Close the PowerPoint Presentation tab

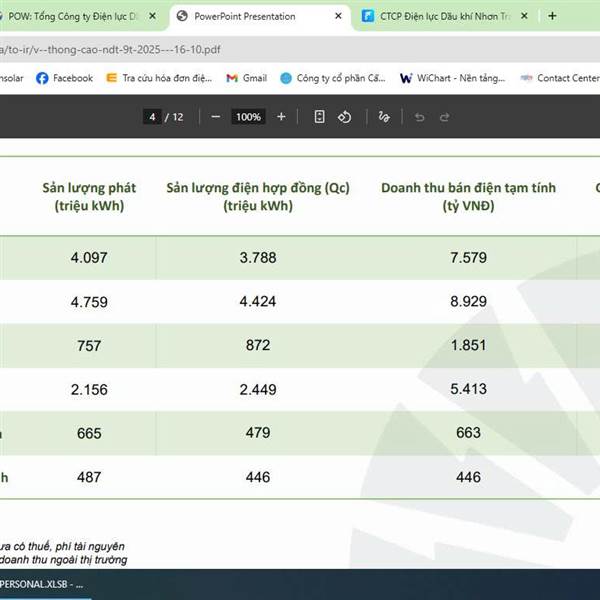tap(339, 16)
